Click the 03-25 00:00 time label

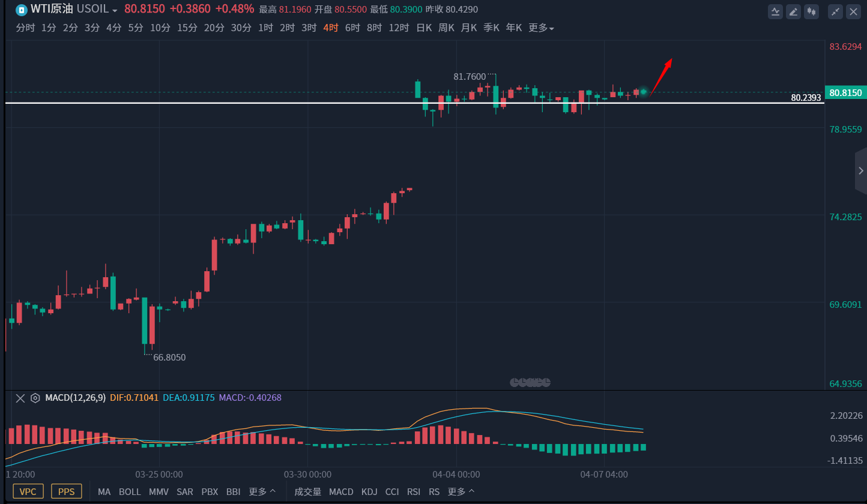tap(159, 475)
